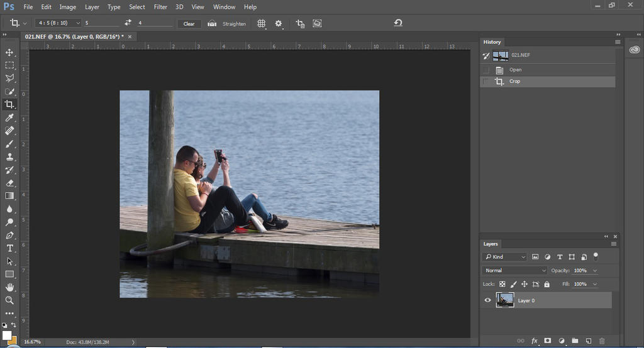Select the Eyedropper tool
The width and height of the screenshot is (644, 348).
coord(9,117)
